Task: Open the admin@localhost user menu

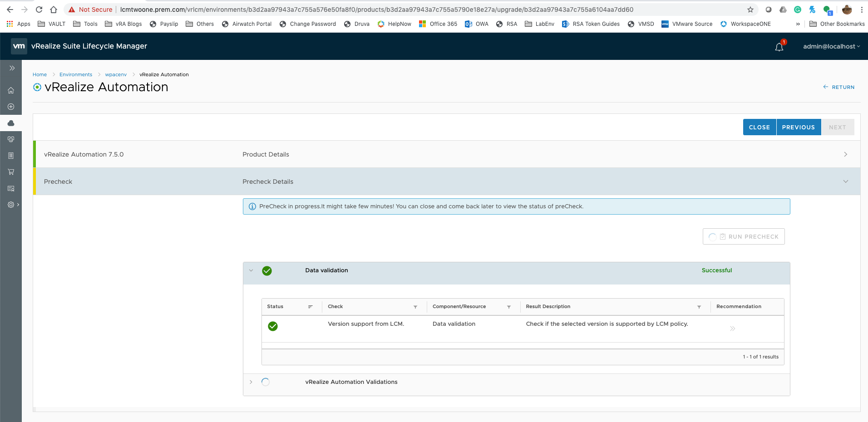Action: point(831,46)
